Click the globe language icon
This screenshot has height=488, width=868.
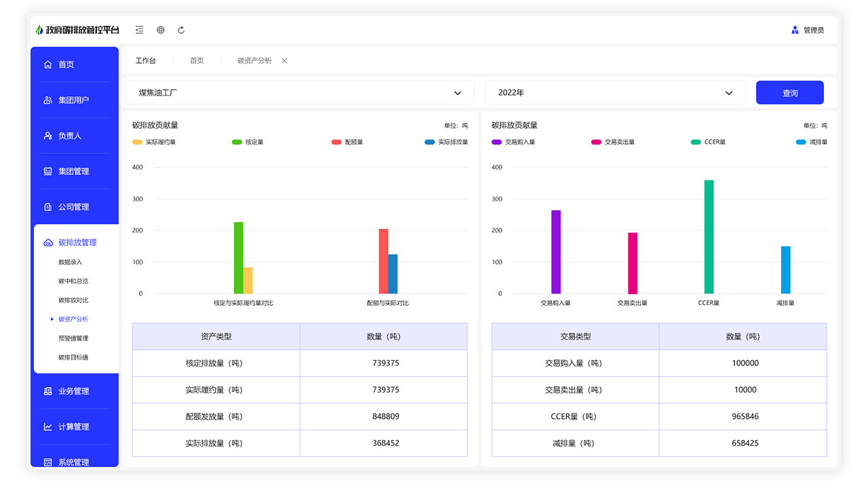click(161, 30)
